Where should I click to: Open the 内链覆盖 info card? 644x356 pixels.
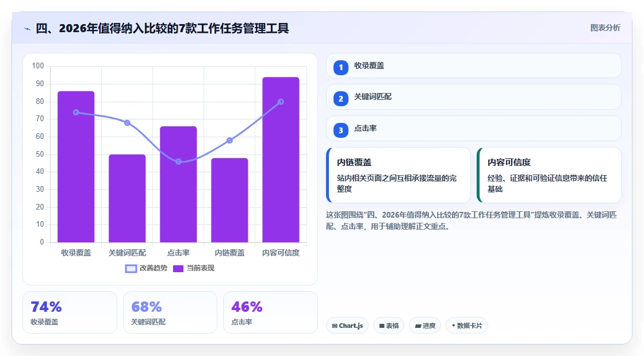click(398, 175)
